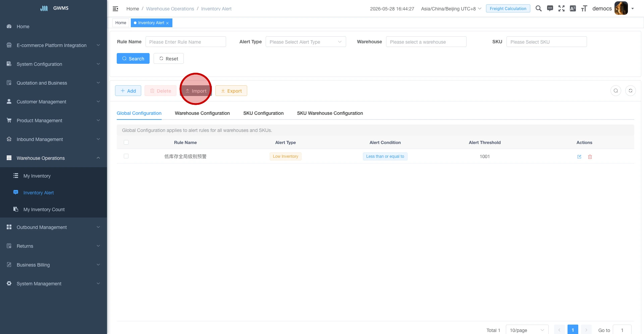
Task: Collapse sidebar with hamburger icon
Action: [115, 9]
